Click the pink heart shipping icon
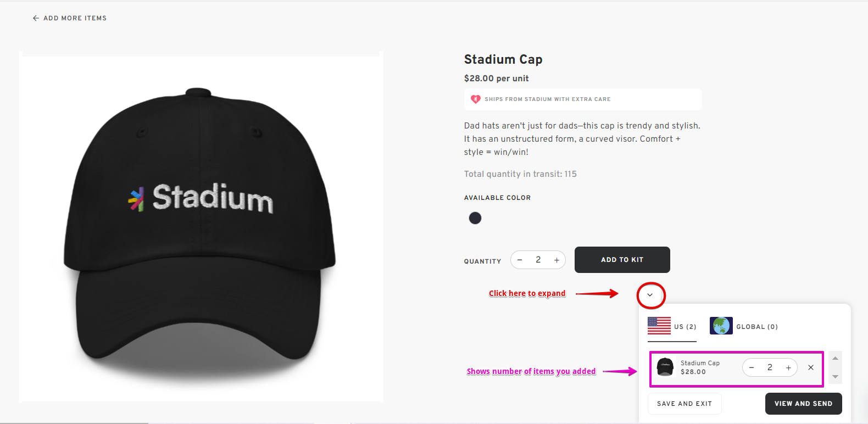 click(x=476, y=99)
